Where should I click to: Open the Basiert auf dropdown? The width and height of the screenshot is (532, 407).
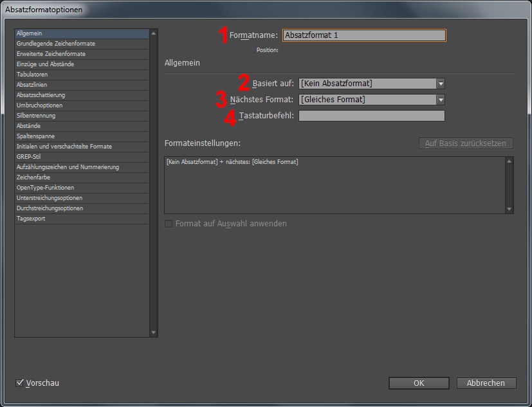pyautogui.click(x=440, y=84)
